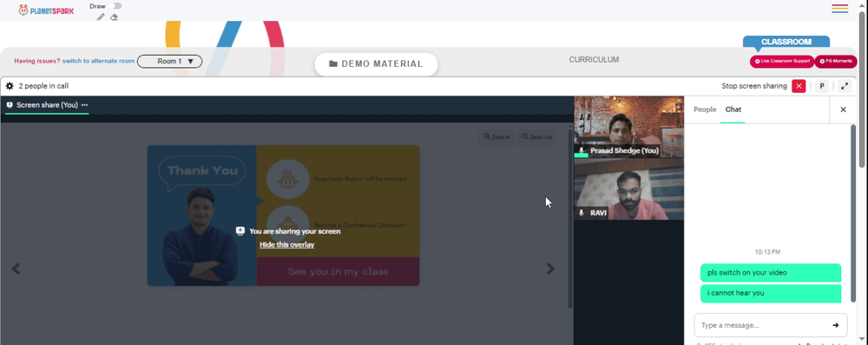868x345 pixels.
Task: Open the PlanetSpark logo home link
Action: click(x=45, y=10)
